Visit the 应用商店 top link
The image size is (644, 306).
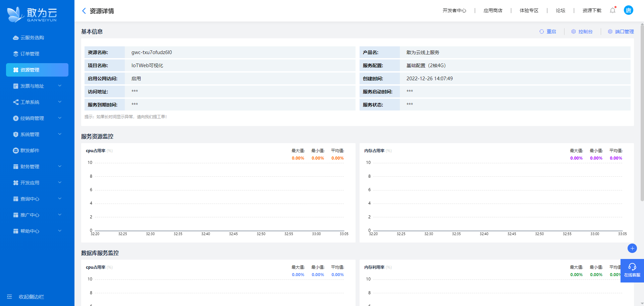pyautogui.click(x=493, y=10)
